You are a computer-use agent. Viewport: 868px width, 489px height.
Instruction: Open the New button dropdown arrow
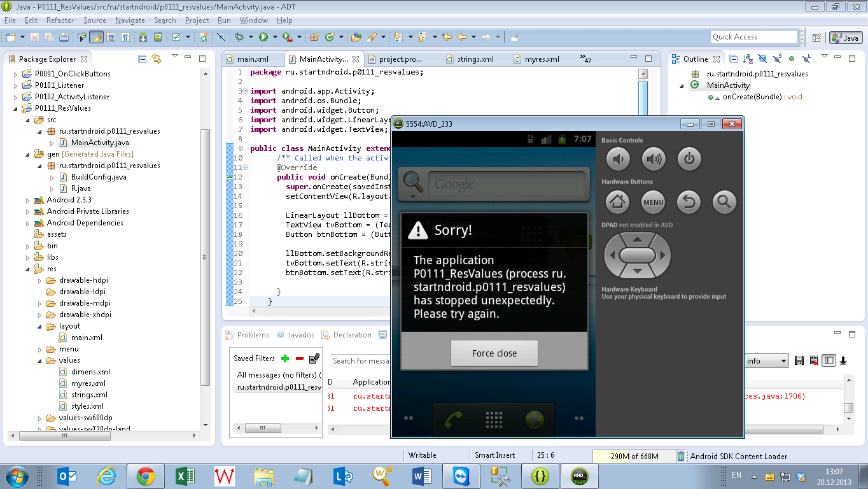pos(22,37)
